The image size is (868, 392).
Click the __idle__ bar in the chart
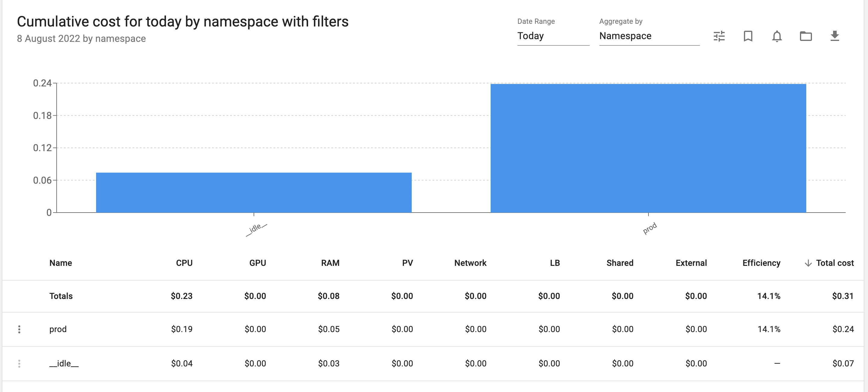coord(254,193)
